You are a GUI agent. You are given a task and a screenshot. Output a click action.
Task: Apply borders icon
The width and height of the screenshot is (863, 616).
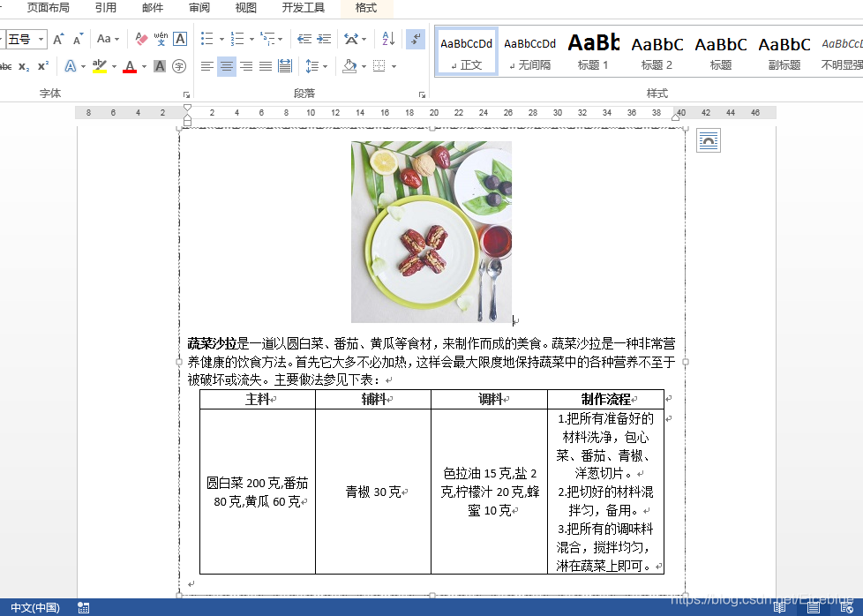click(379, 66)
